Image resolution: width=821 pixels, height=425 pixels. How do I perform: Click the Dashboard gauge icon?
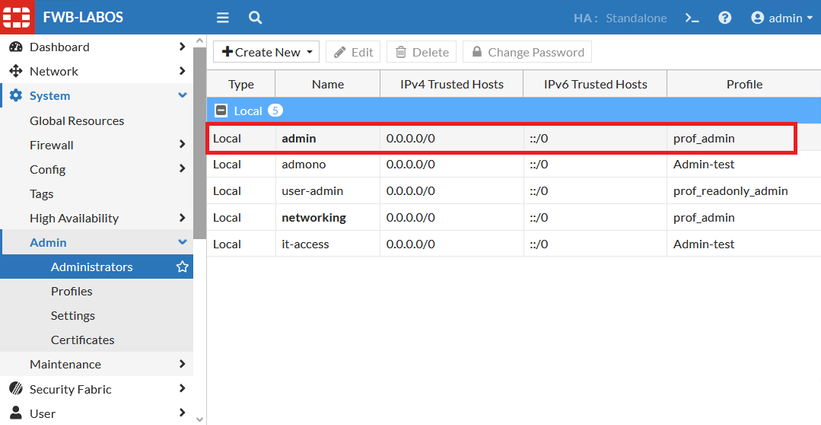(16, 47)
